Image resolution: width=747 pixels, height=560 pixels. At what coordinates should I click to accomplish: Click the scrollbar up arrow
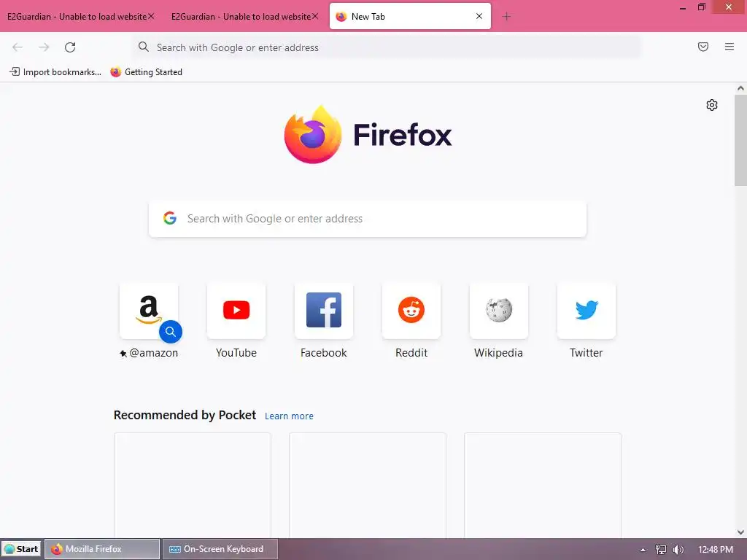[741, 88]
